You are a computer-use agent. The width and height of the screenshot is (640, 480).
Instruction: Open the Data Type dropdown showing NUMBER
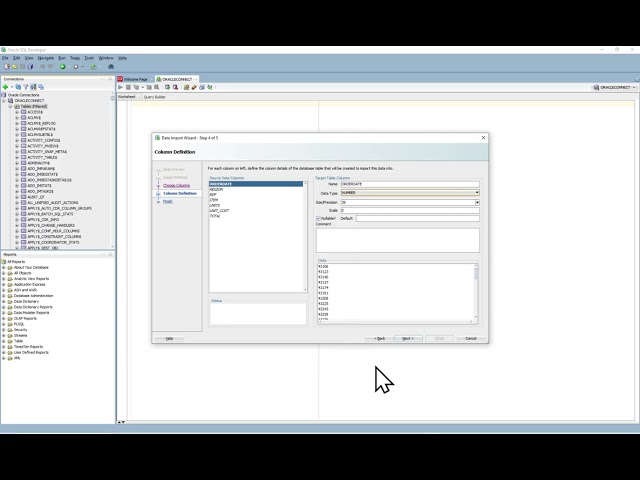coord(410,193)
